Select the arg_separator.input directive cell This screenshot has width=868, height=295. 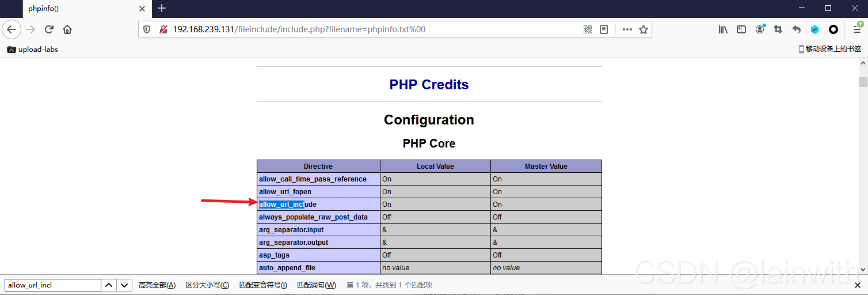click(318, 230)
